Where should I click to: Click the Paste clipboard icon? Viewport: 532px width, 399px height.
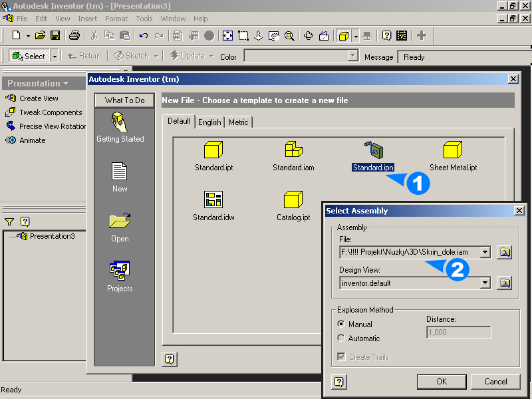125,35
